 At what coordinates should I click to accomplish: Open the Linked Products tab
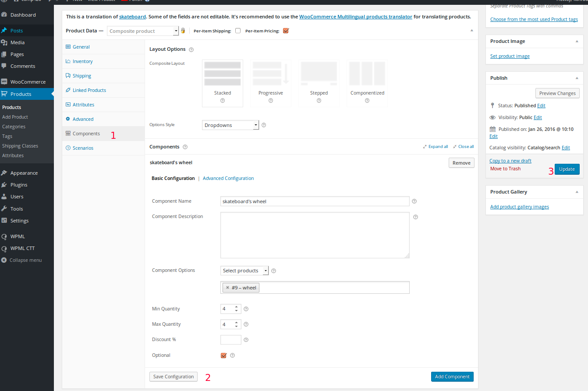103,90
